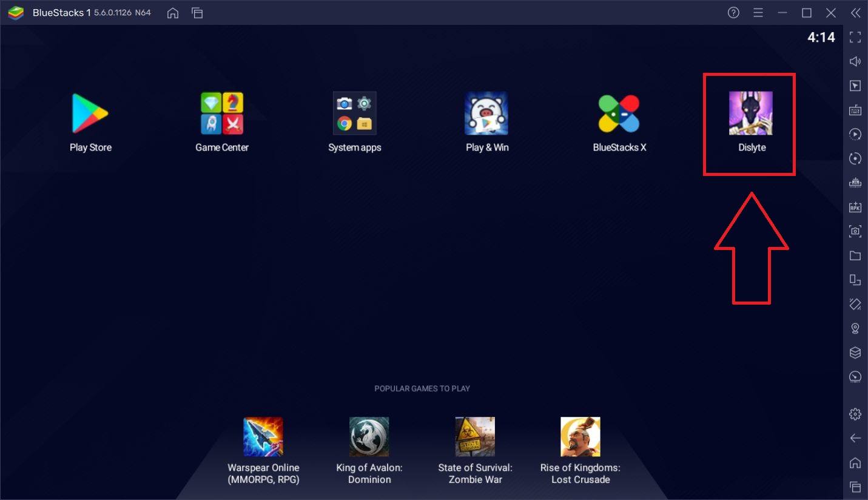Screen dimensions: 868x500
Task: Open State of Survival: Zombie War thumbnail
Action: [476, 436]
